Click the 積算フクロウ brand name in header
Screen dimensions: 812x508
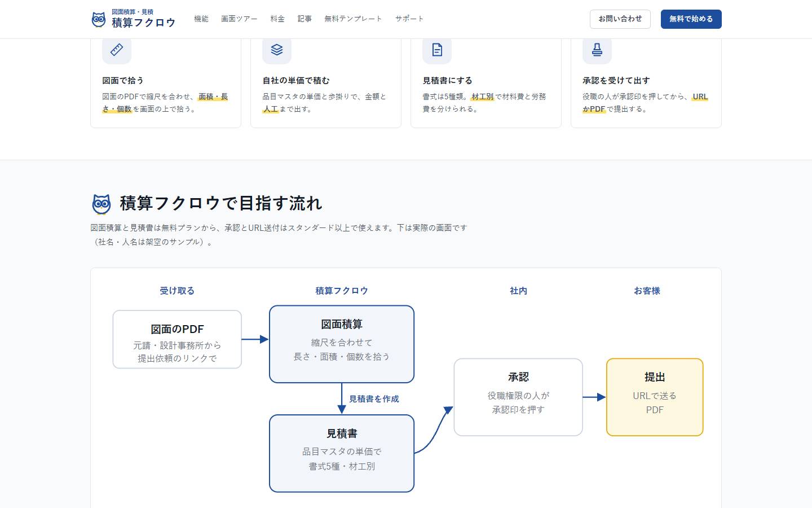tap(144, 23)
